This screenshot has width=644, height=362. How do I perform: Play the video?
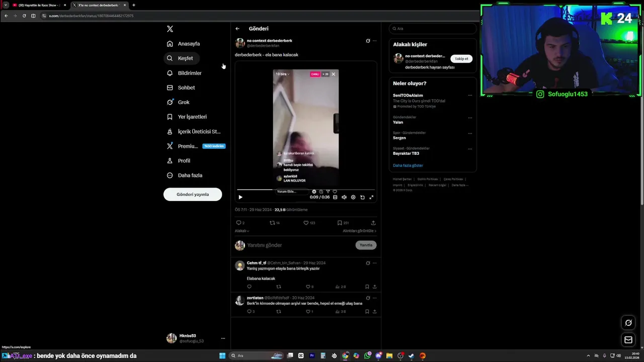pos(240,197)
